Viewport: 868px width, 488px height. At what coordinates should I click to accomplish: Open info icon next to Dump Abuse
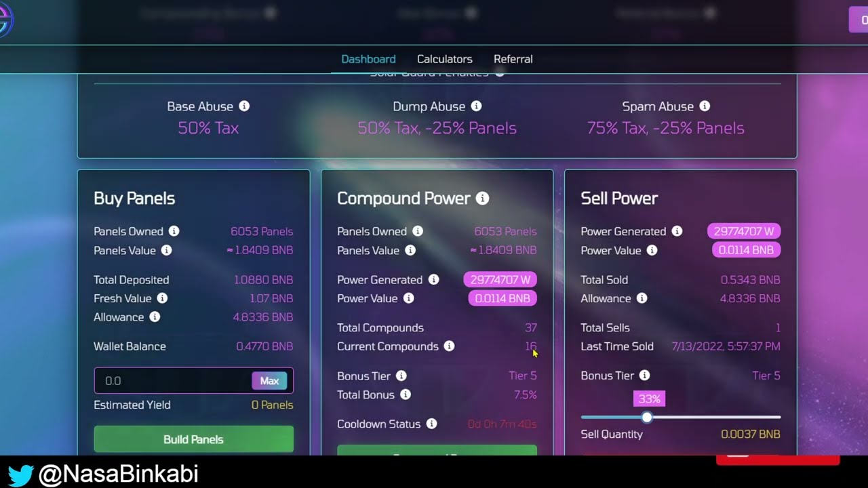click(476, 106)
